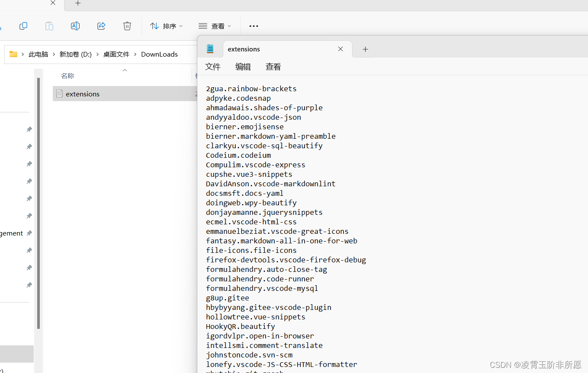Click the Paste icon in Explorer toolbar
Screen dimensions: 588x373
pos(49,26)
